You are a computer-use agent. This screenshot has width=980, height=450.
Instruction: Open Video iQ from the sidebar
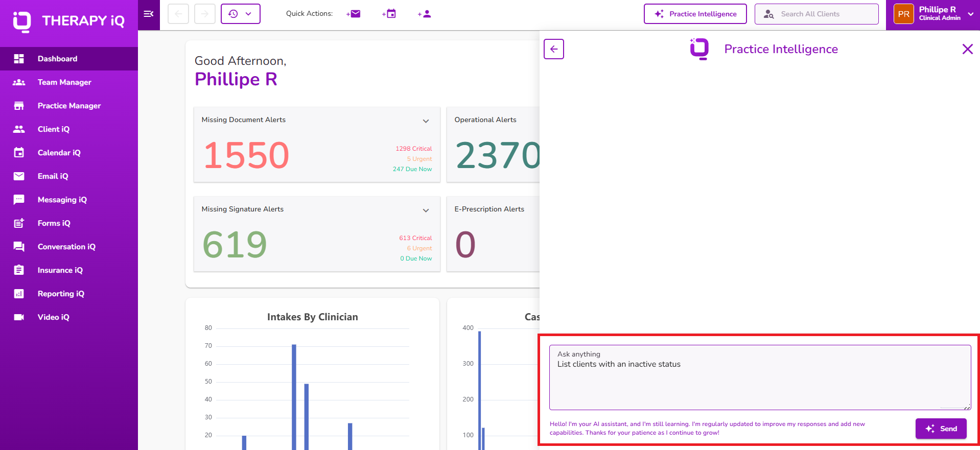pos(69,317)
